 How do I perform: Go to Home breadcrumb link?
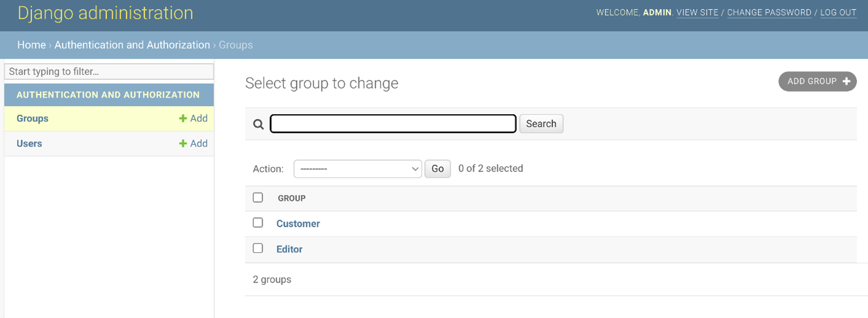[31, 45]
